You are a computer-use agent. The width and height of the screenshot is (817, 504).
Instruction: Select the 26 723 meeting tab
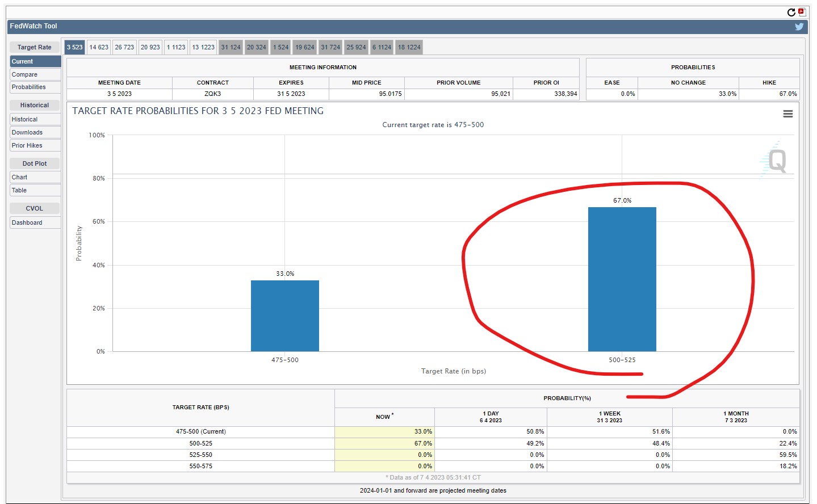point(124,47)
